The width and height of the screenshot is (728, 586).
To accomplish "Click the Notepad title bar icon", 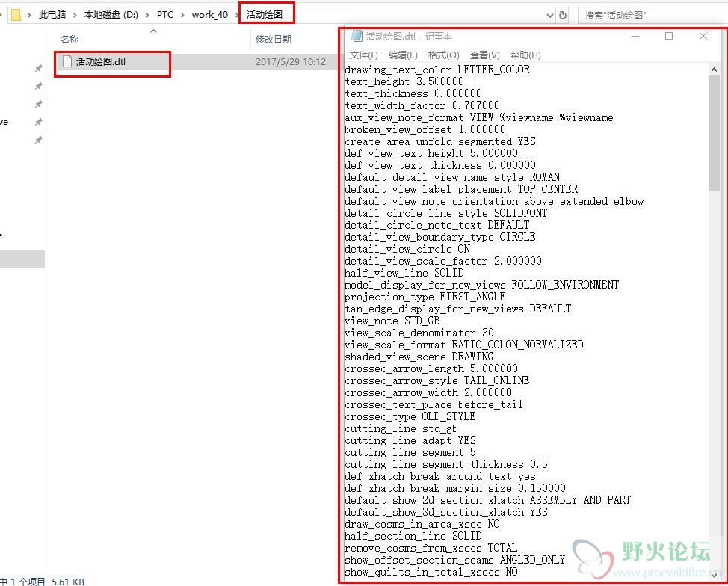I will tap(357, 36).
